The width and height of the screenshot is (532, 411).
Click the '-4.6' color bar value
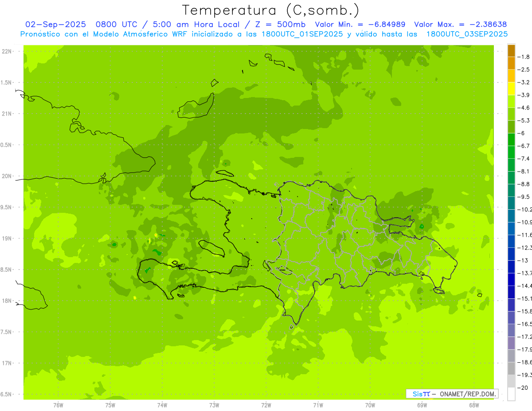click(x=524, y=108)
